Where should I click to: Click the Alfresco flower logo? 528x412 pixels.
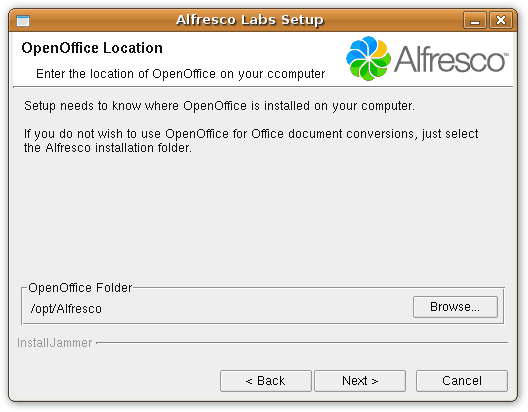[368, 59]
